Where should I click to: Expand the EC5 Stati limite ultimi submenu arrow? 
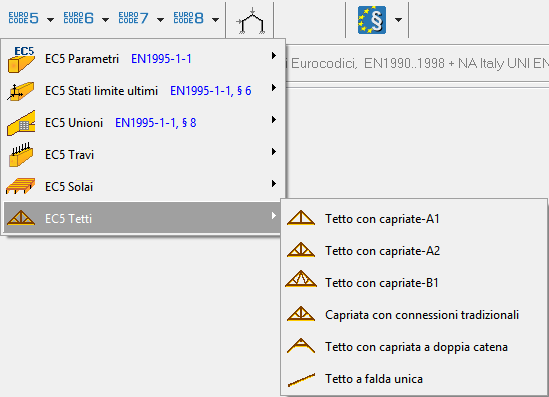tap(274, 88)
